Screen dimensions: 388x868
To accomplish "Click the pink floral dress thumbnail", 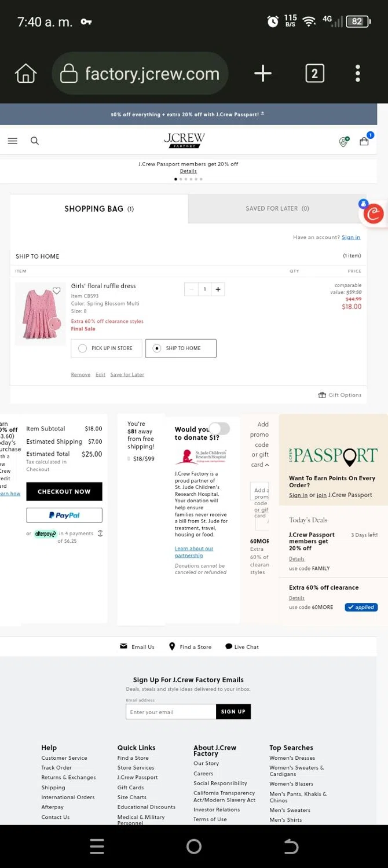I will coord(40,314).
